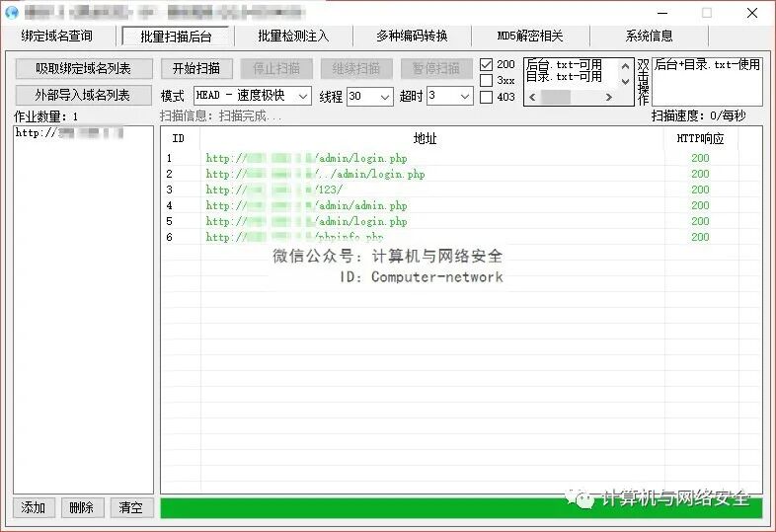
Task: Click the green scan progress bar
Action: tap(461, 508)
